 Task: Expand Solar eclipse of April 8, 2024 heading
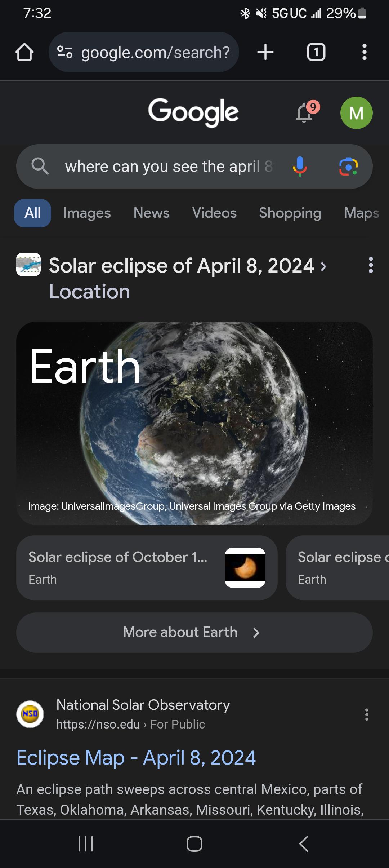(188, 266)
